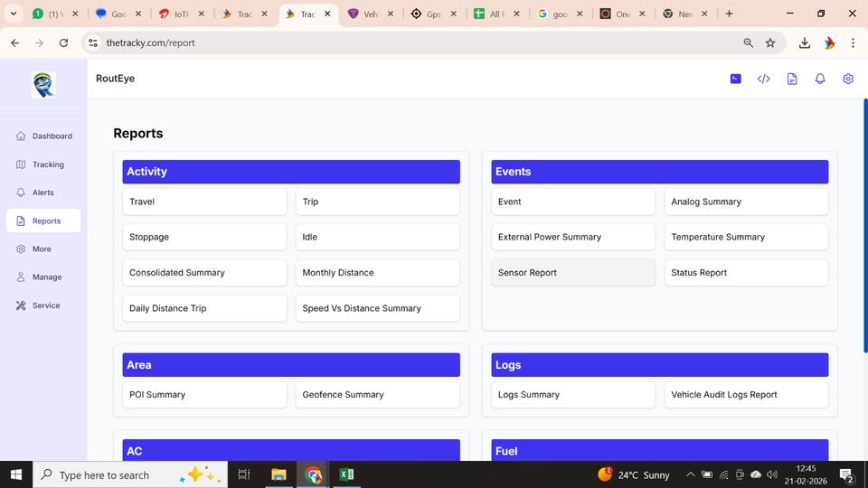Open Tracking in sidebar
Screen dimensions: 868x488
43,164
